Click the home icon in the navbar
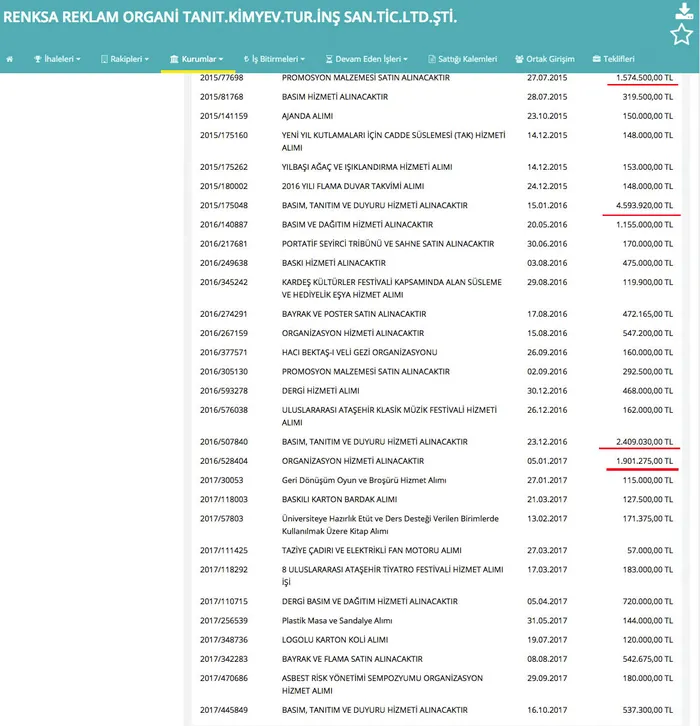The height and width of the screenshot is (726, 700). pos(10,59)
